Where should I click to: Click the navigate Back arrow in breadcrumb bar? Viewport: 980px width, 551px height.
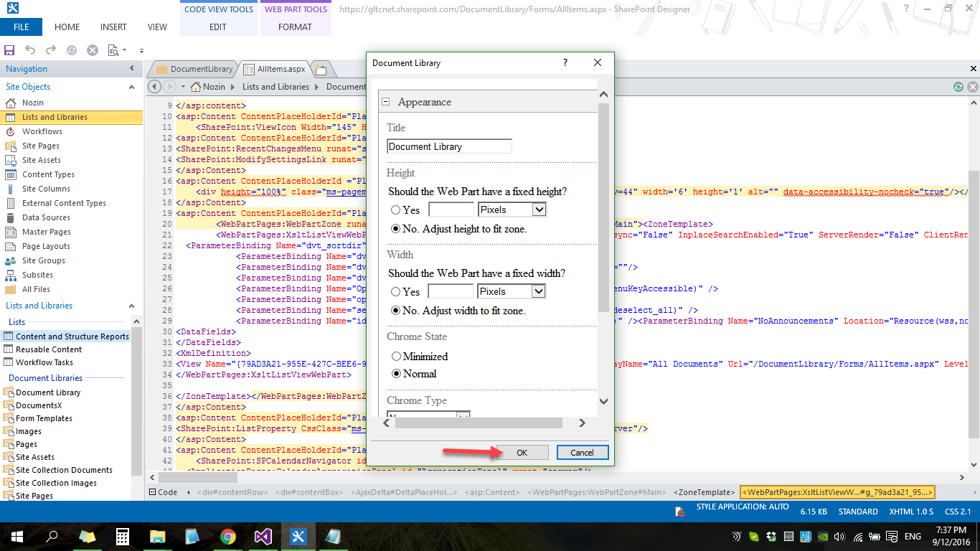(154, 86)
